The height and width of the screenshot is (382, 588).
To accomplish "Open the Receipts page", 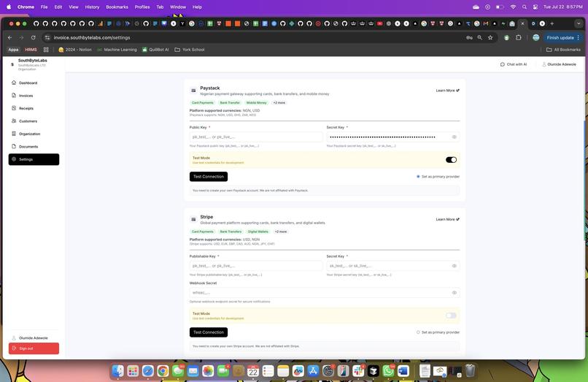I will [34, 108].
